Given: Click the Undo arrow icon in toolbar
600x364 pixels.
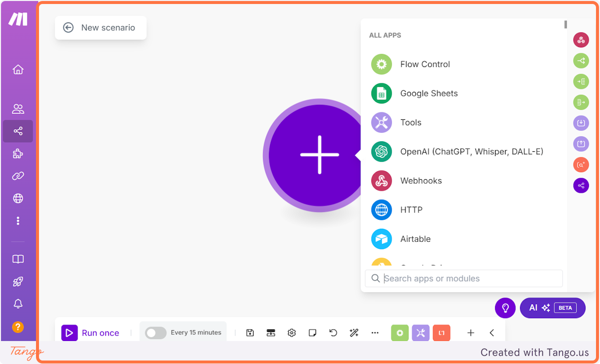Looking at the screenshot, I should [x=333, y=333].
